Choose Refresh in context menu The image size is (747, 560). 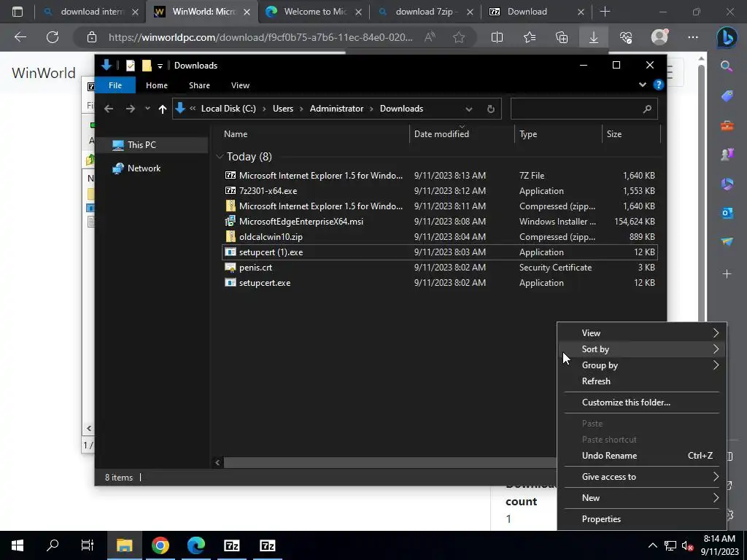[x=642, y=381]
